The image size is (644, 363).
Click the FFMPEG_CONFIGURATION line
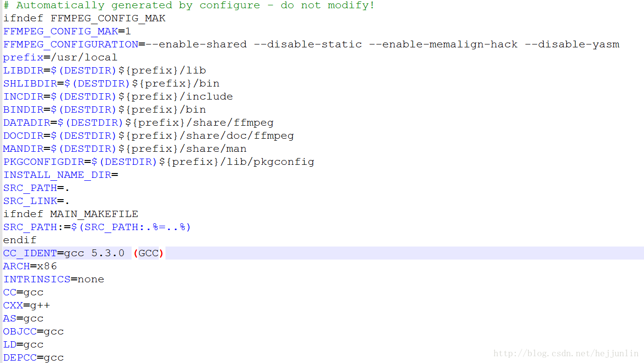pos(311,44)
